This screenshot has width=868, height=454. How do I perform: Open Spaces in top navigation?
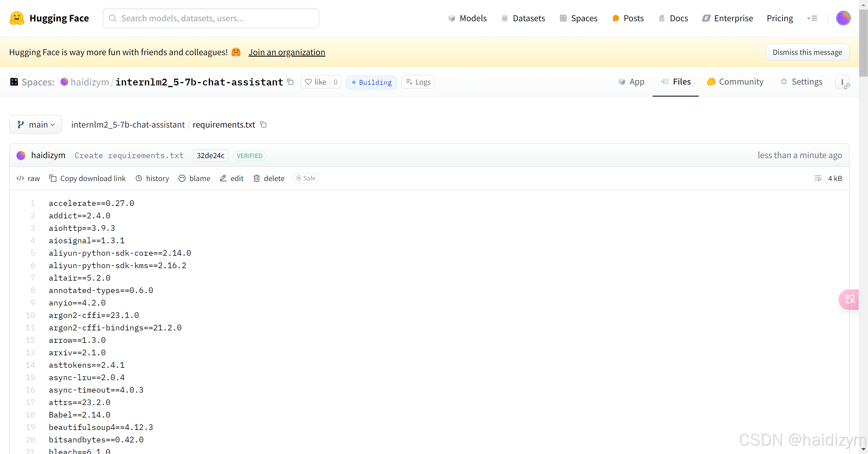[579, 18]
